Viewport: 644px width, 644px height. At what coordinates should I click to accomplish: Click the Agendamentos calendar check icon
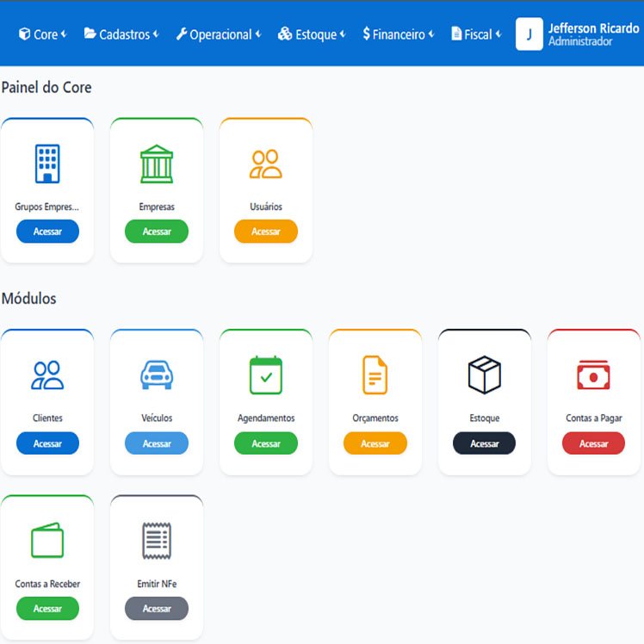[x=266, y=375]
